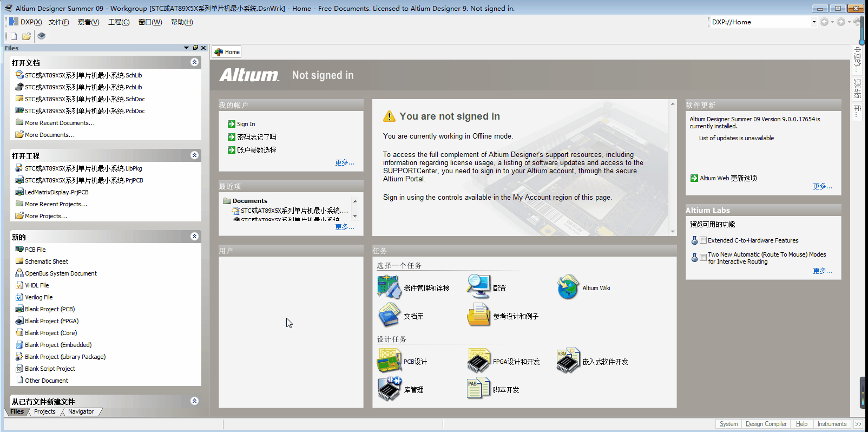Click 更多 link in 我的帐户
This screenshot has width=868, height=432.
coord(345,162)
